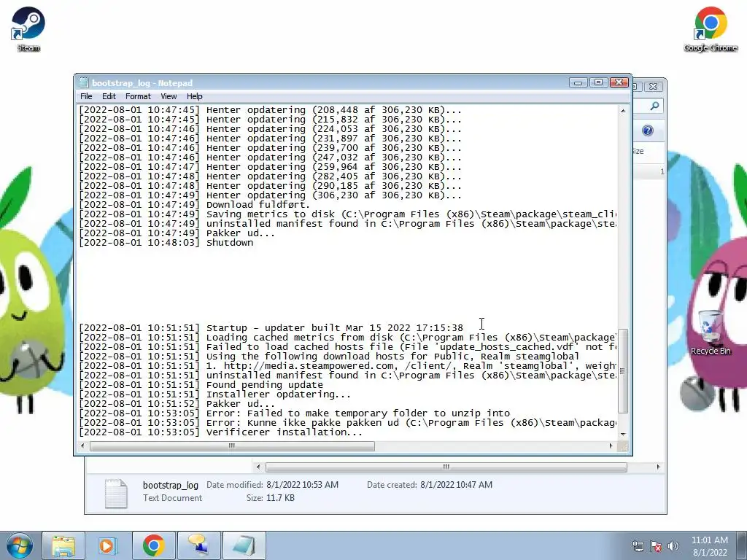Open the View menu in Notepad
Screen dimensions: 747x560
coord(169,96)
